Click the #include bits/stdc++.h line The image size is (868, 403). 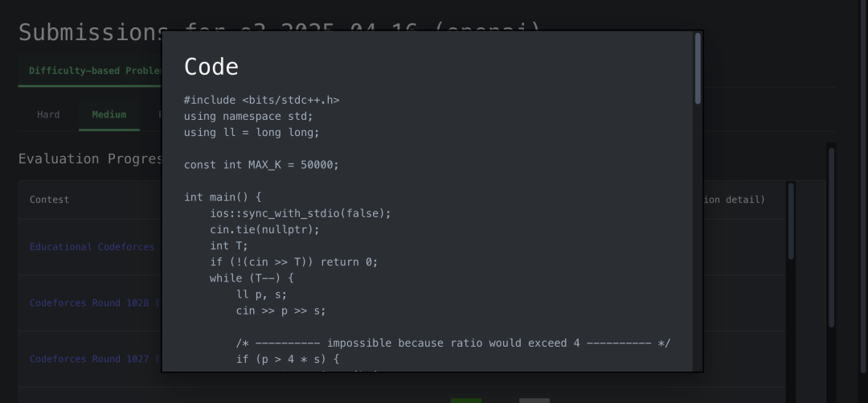261,101
